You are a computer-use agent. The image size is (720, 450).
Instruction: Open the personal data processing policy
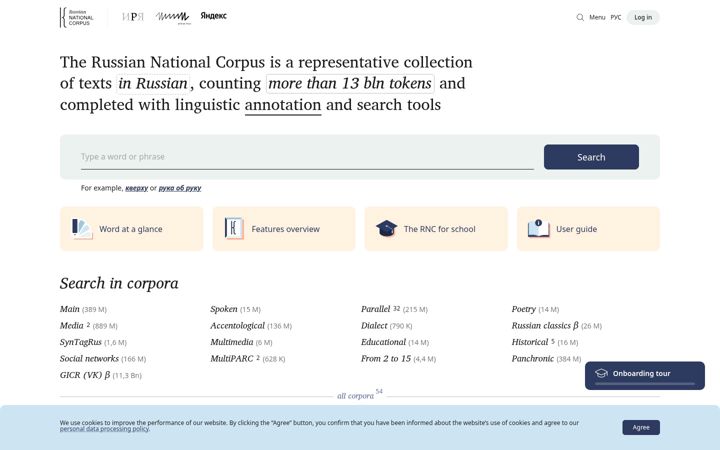(105, 429)
